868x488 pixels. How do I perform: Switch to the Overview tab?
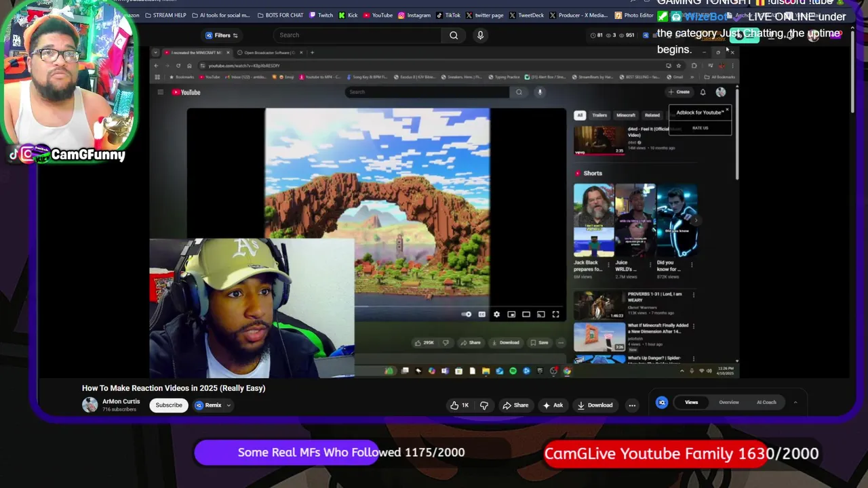coord(729,403)
